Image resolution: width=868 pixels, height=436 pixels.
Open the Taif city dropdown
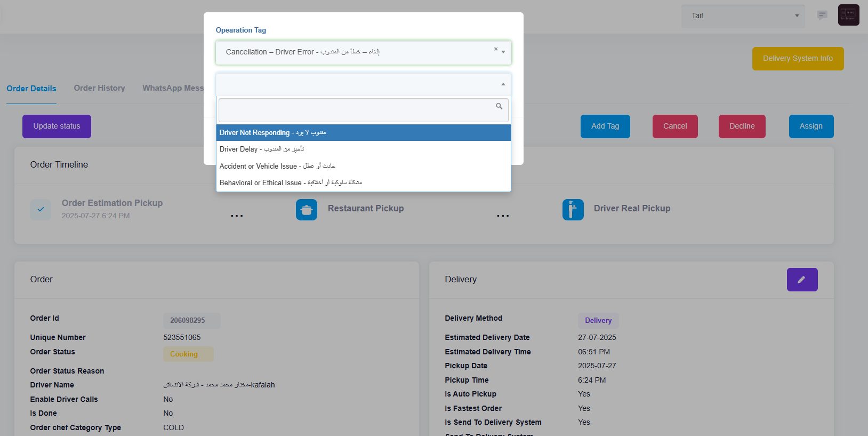[x=743, y=16]
